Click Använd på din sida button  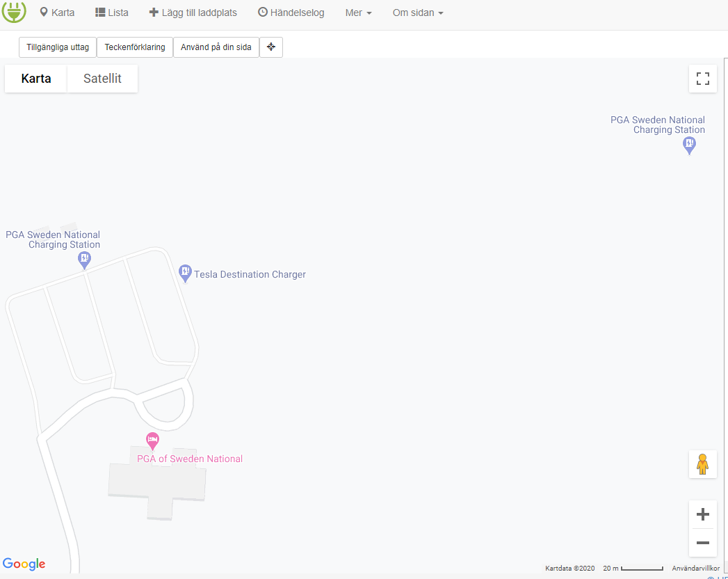(216, 47)
